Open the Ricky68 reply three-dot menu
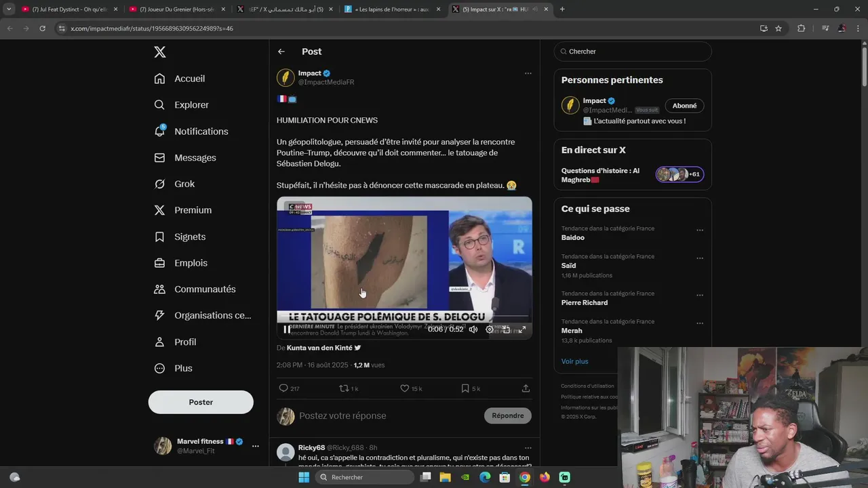Viewport: 868px width, 488px height. [528, 448]
